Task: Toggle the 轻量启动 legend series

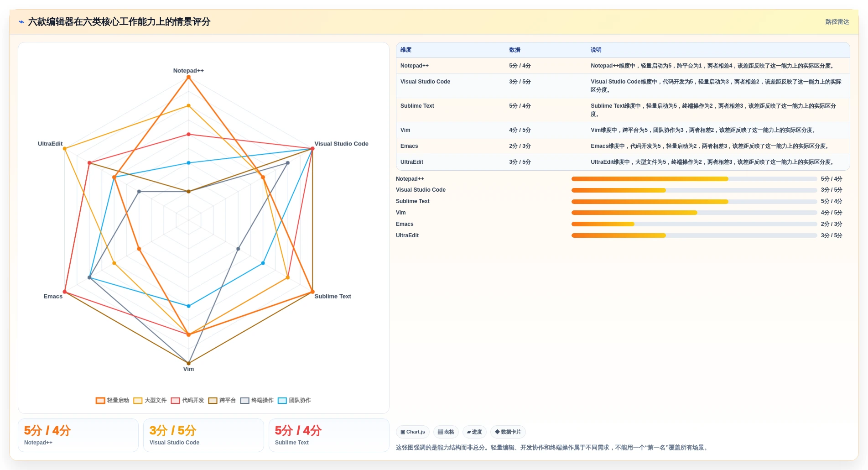Action: pyautogui.click(x=113, y=400)
